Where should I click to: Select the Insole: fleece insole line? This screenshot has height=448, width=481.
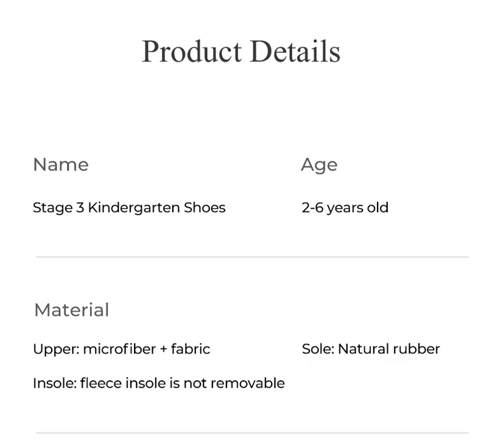point(158,383)
